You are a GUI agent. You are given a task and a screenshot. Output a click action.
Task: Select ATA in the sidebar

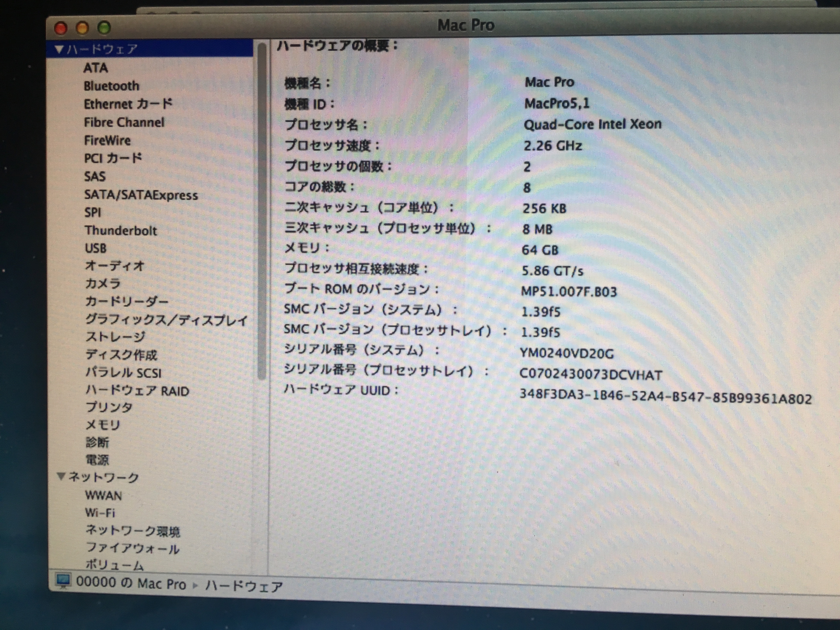pos(96,68)
